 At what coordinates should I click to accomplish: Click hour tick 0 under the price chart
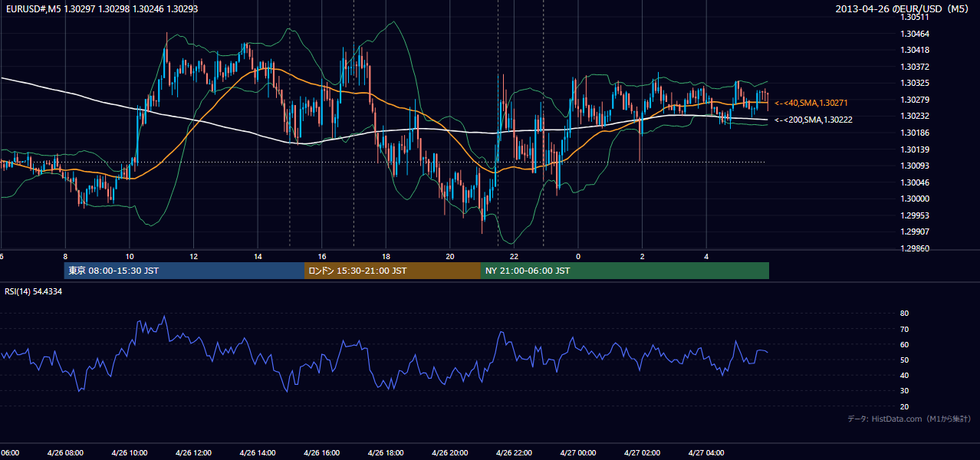[578, 256]
